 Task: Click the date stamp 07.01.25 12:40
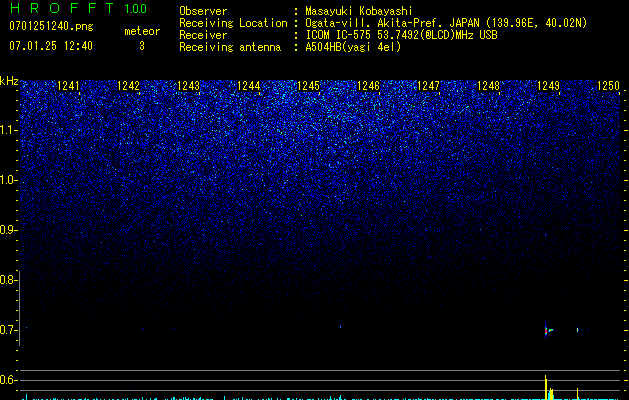pyautogui.click(x=51, y=45)
